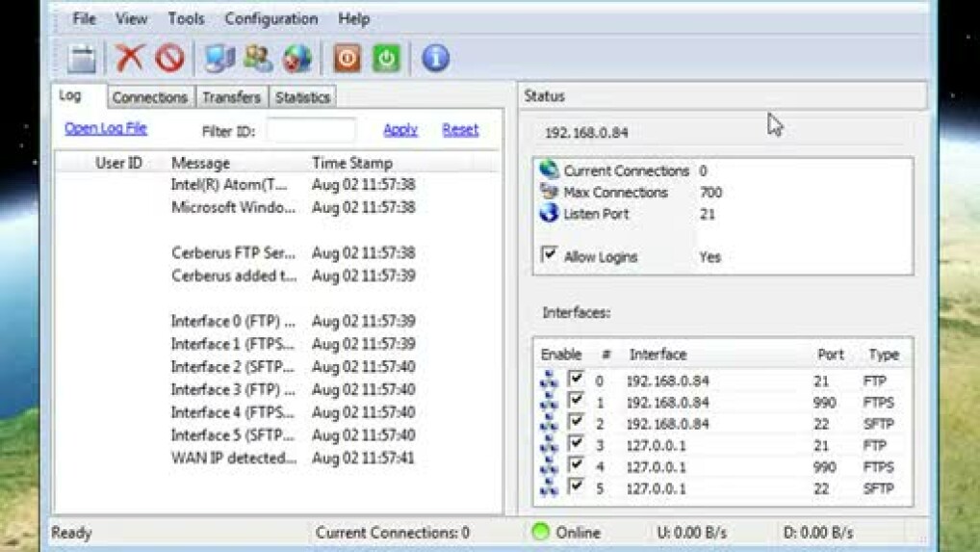Switch to the Statistics tab
980x552 pixels.
click(302, 97)
